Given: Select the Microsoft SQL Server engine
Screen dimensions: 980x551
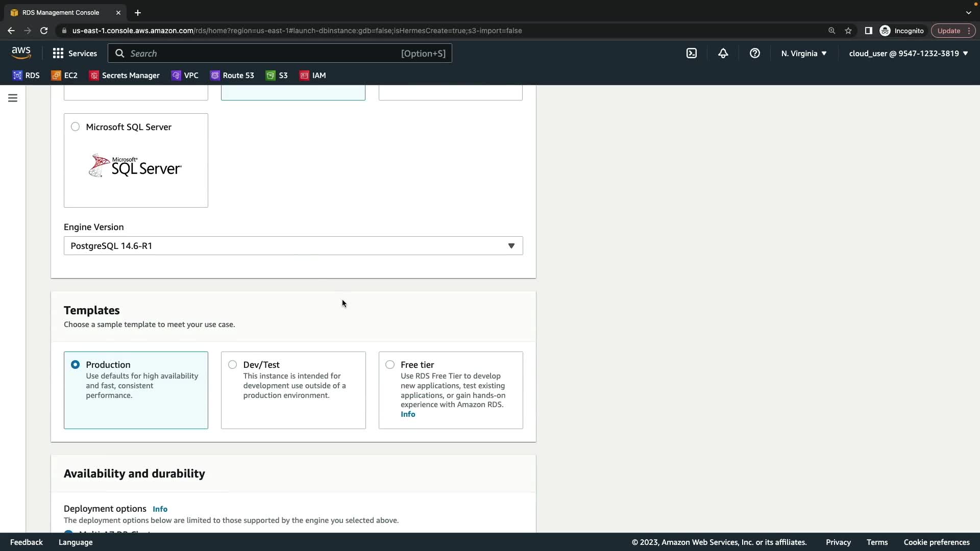Looking at the screenshot, I should point(76,127).
